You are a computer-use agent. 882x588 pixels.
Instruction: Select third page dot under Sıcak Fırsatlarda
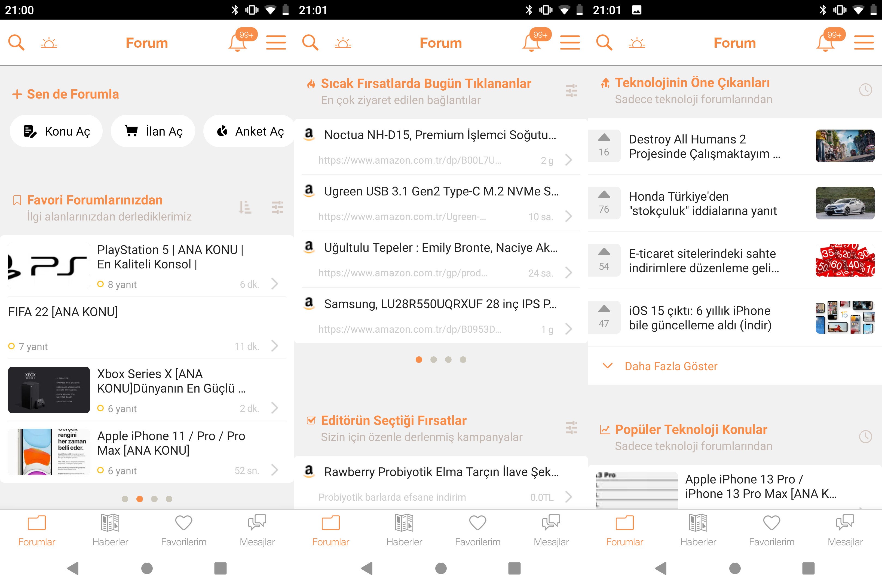[448, 360]
